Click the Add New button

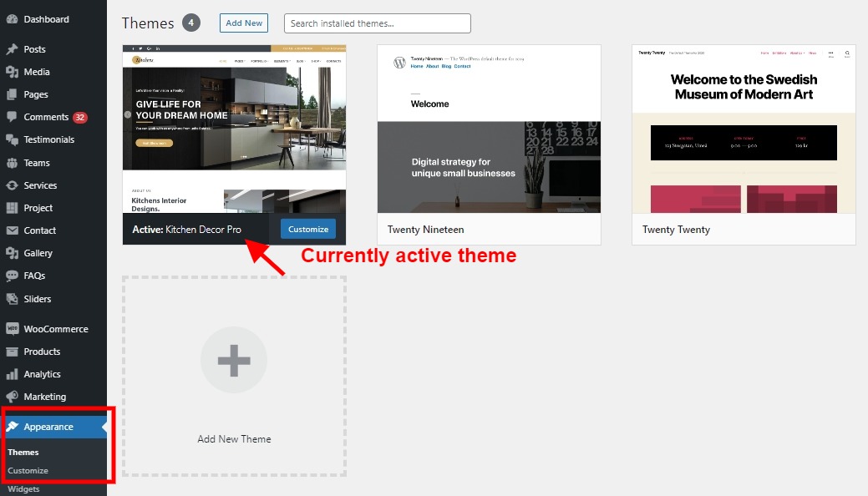pos(244,23)
